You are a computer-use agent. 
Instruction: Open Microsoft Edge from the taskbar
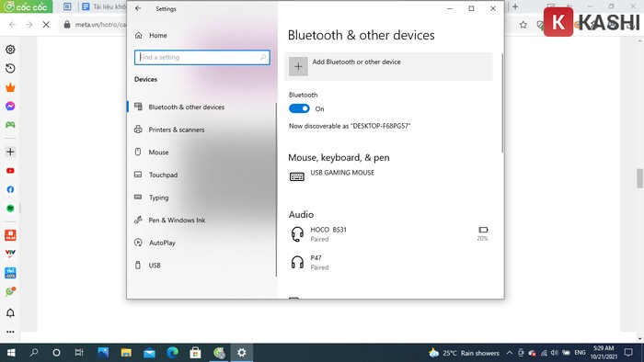(x=173, y=353)
